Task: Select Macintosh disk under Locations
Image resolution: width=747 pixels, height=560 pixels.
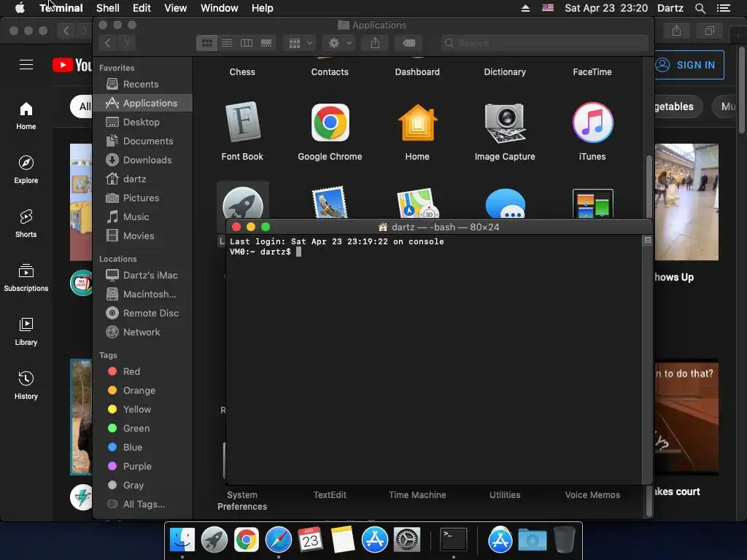Action: pyautogui.click(x=142, y=295)
